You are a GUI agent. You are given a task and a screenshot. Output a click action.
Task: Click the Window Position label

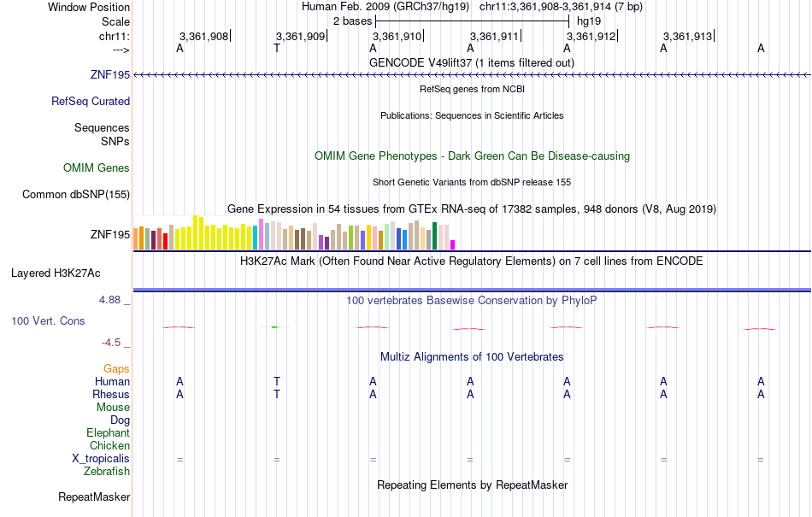pos(89,7)
